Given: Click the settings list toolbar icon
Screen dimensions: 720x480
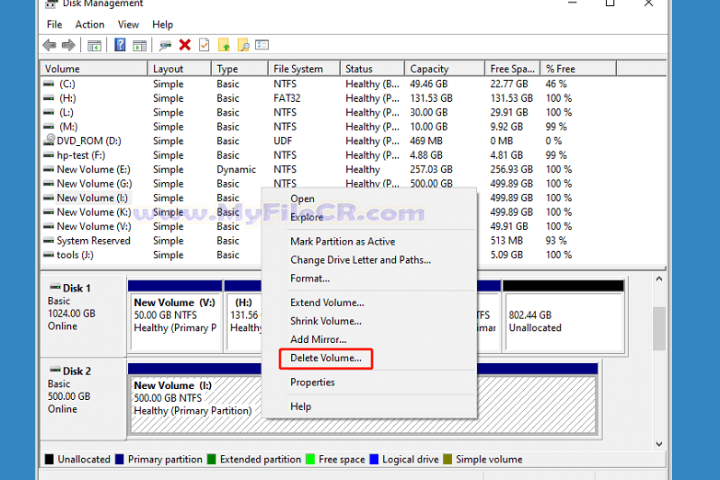Looking at the screenshot, I should 262,45.
